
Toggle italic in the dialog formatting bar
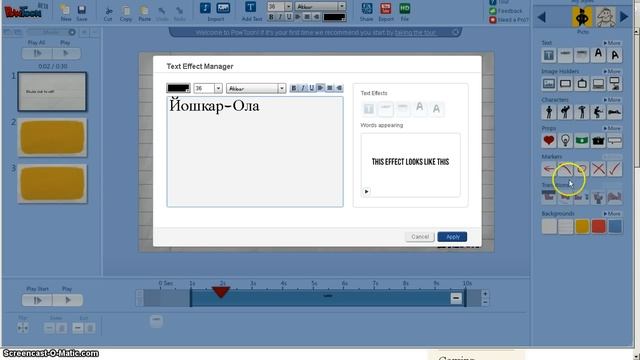302,88
